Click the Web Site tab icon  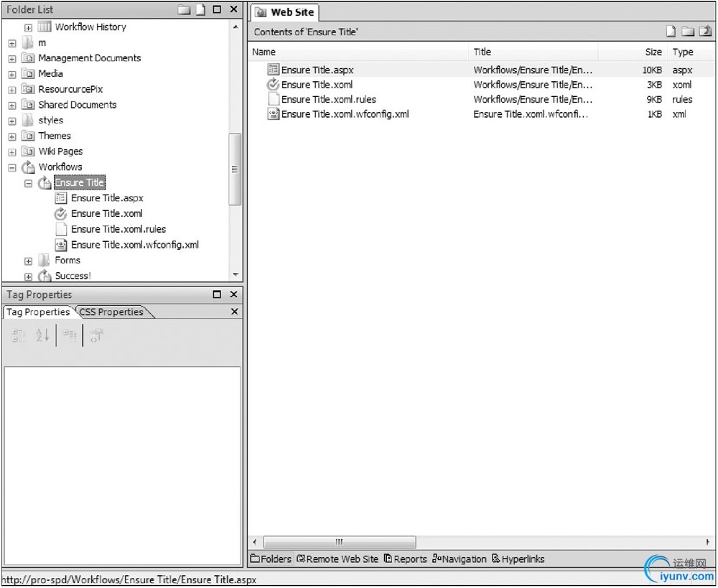point(261,12)
